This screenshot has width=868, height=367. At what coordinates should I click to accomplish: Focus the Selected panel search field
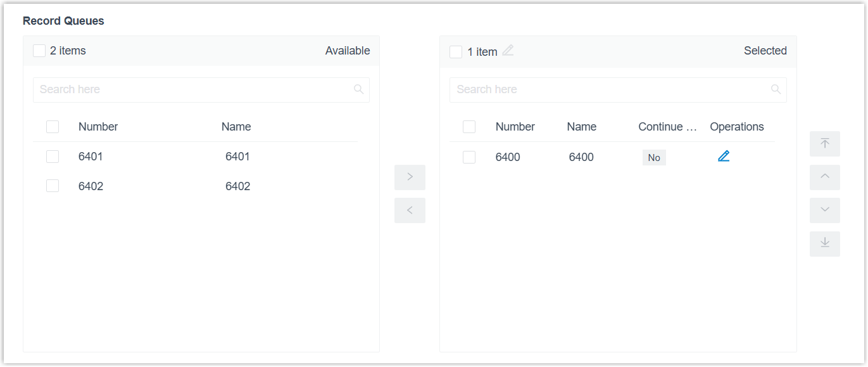[608, 90]
